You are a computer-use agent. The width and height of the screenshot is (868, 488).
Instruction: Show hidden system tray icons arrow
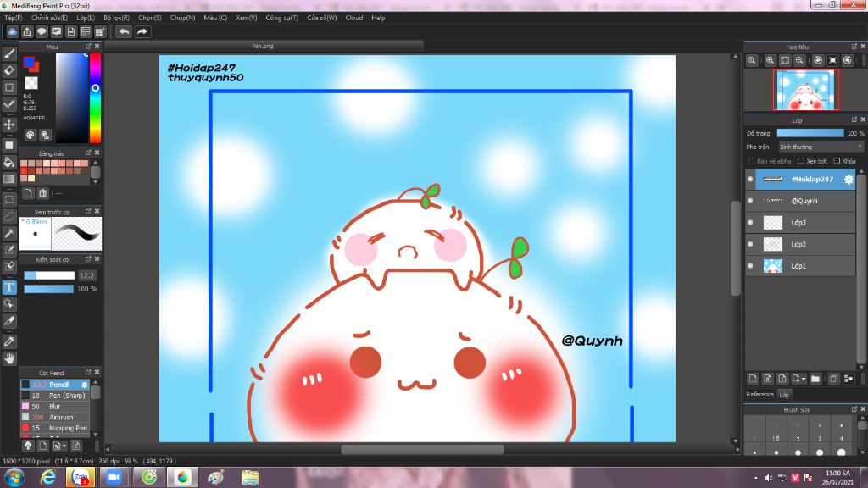pos(756,478)
